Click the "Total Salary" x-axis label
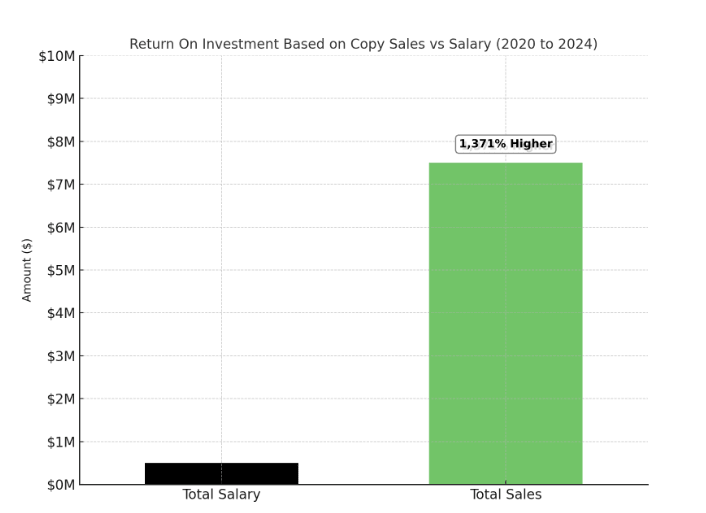Image resolution: width=706 pixels, height=513 pixels. (221, 495)
